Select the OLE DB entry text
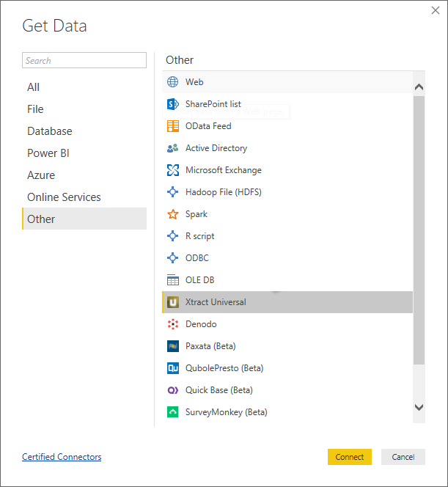This screenshot has width=448, height=487. pos(200,280)
